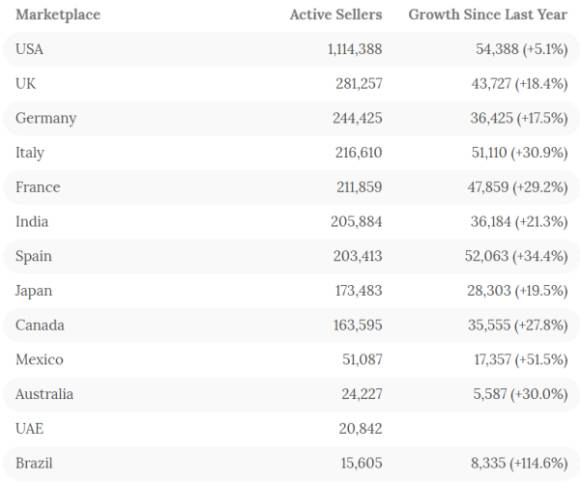The image size is (580, 483).
Task: Select USA's active sellers figure 1,114,388
Action: point(355,49)
